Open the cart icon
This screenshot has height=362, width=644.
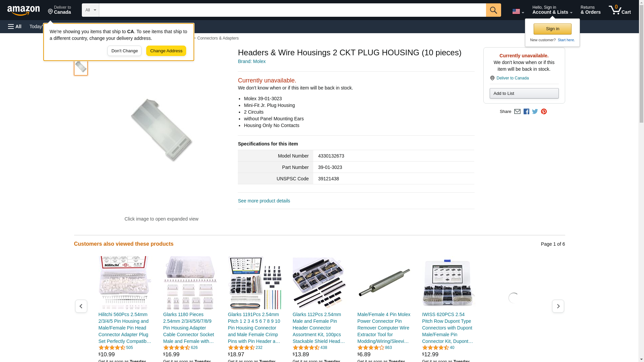tap(620, 10)
